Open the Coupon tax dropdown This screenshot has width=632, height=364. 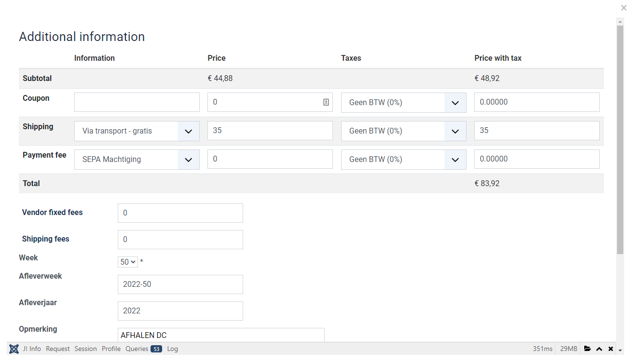[x=403, y=103]
